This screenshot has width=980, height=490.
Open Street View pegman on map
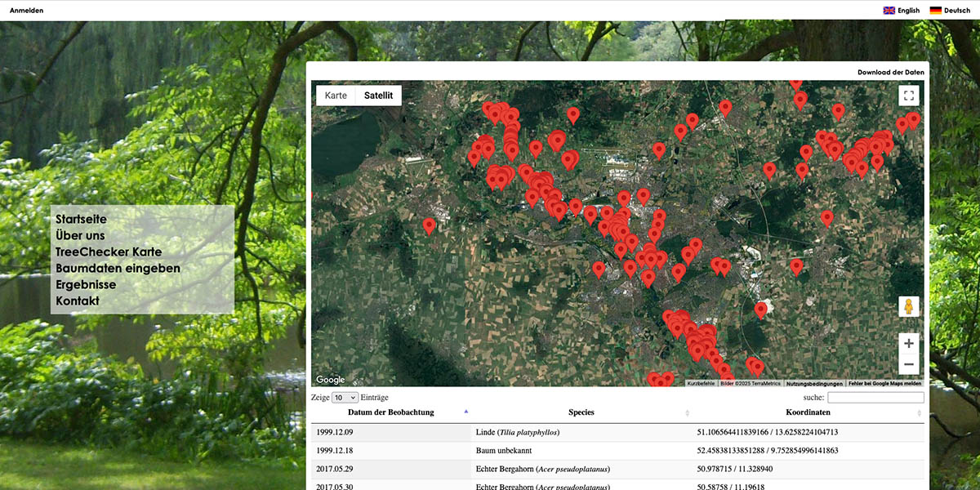(x=909, y=306)
